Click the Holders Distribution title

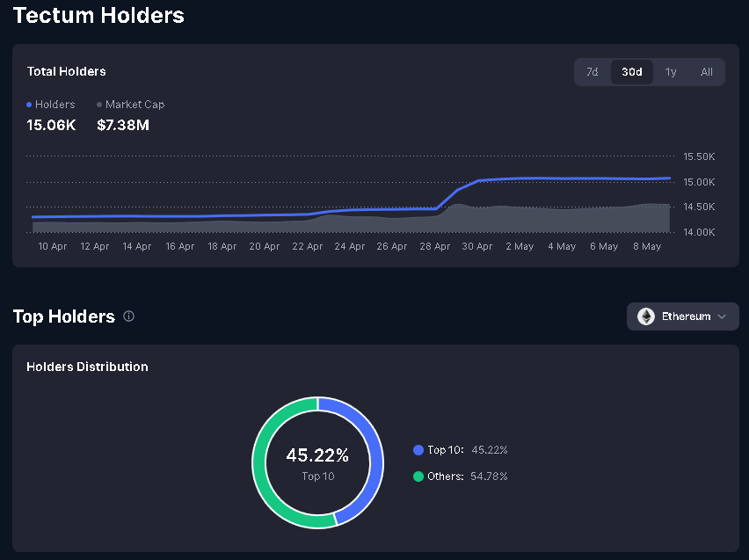[87, 367]
